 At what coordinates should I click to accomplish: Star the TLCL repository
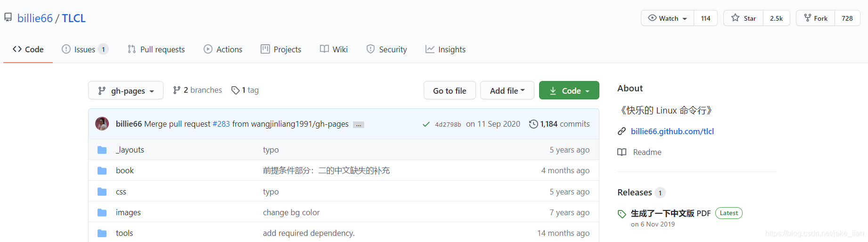coord(743,18)
